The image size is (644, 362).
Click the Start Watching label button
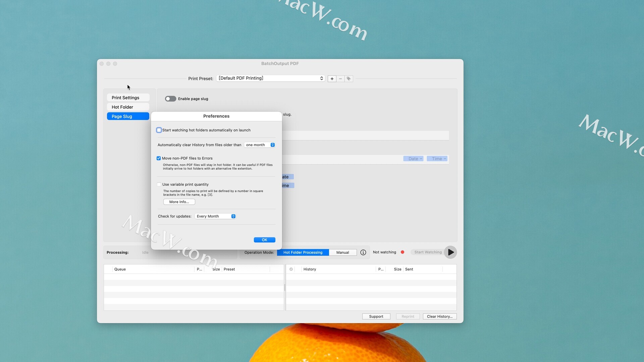point(428,252)
